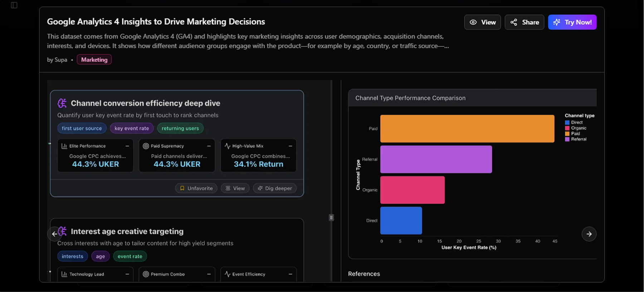Toggle the sidebar panel icon

click(14, 5)
